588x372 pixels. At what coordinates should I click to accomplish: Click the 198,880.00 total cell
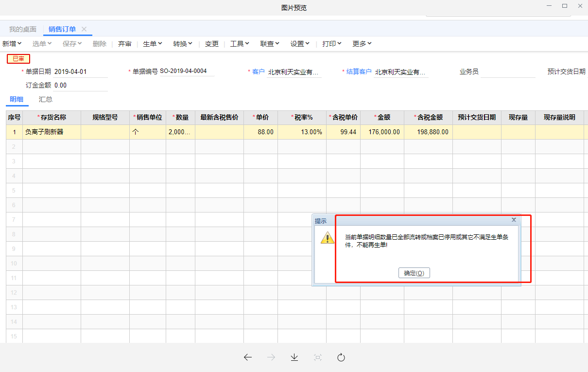pos(428,132)
